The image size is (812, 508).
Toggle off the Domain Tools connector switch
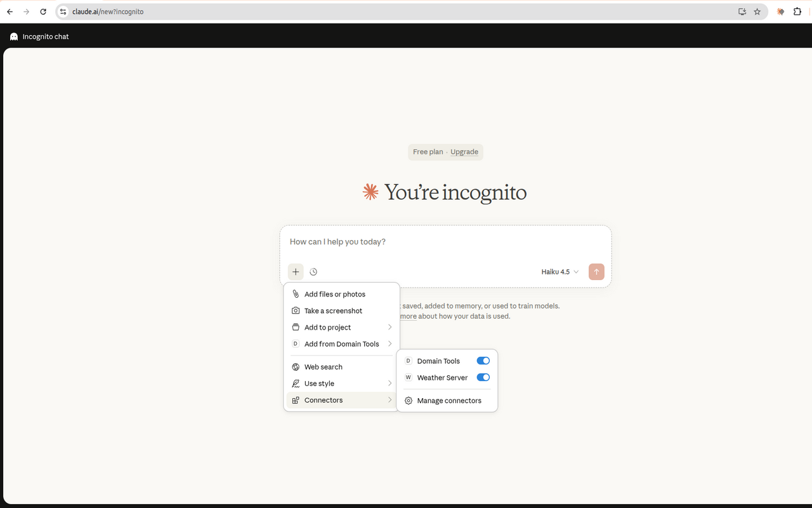[x=483, y=361]
